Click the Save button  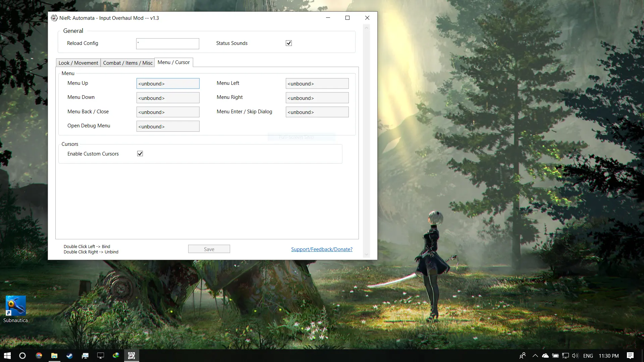(209, 249)
